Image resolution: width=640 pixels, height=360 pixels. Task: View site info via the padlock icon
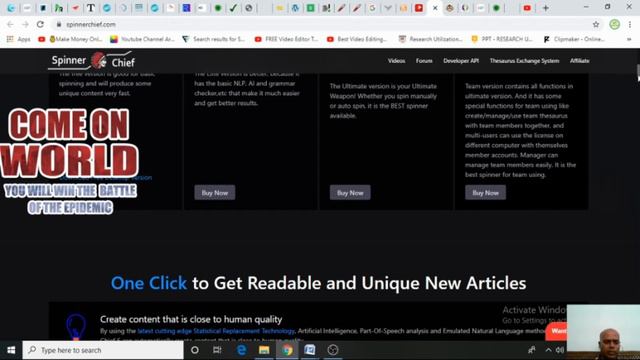pyautogui.click(x=59, y=24)
